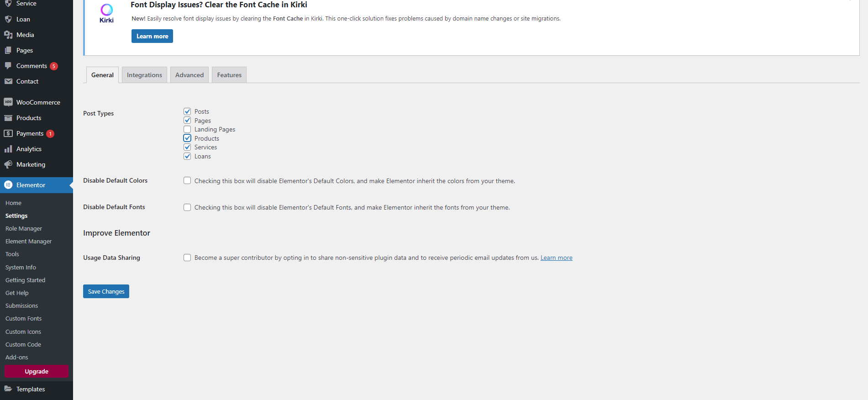
Task: Click the Payments notification badge showing 1
Action: (50, 134)
